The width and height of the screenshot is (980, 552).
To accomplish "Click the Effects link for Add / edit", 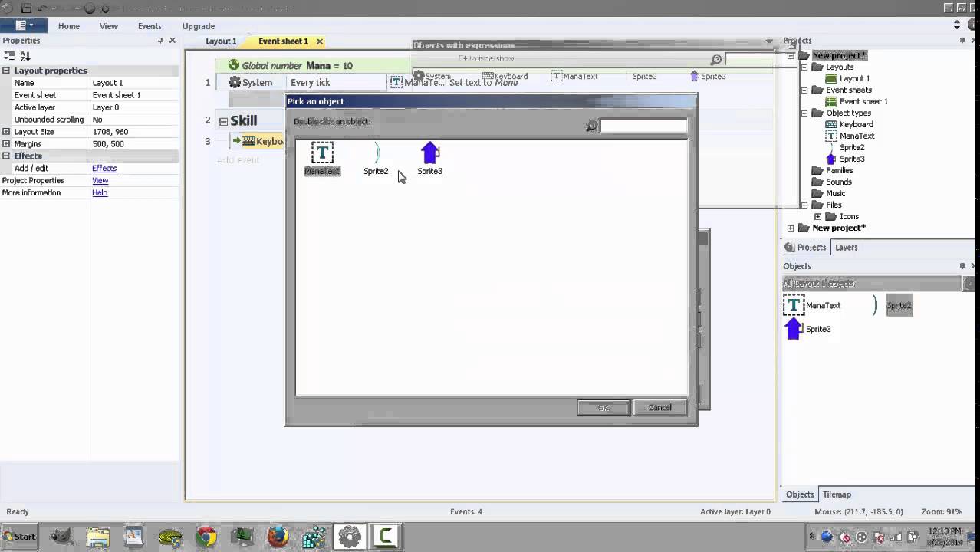I will click(104, 169).
